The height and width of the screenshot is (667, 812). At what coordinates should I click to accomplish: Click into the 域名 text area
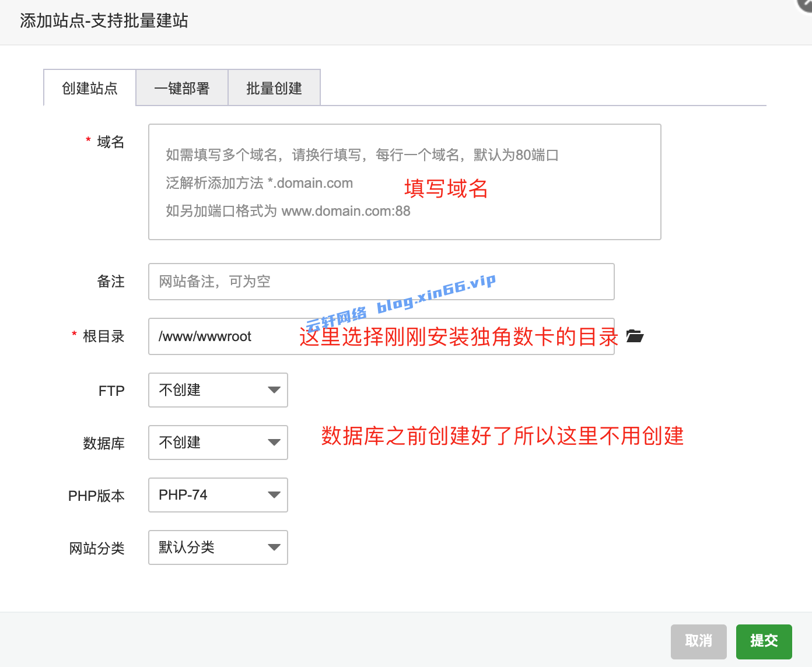coord(405,182)
